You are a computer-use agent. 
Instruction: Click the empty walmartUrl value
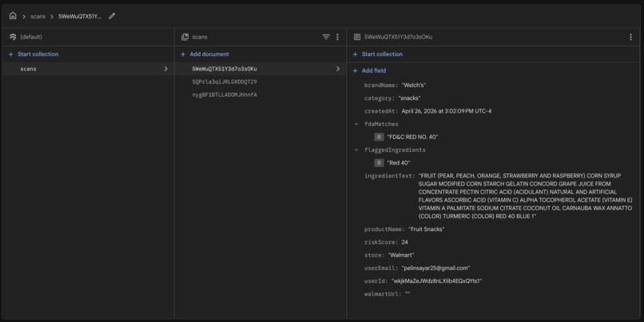coord(407,294)
